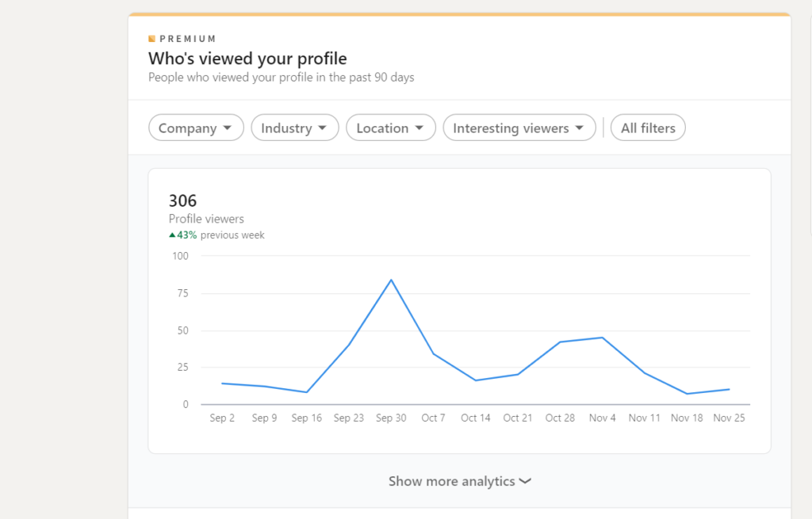Select the Oct 28 point on the graph
Viewport: 812px width, 519px height.
pyautogui.click(x=560, y=342)
